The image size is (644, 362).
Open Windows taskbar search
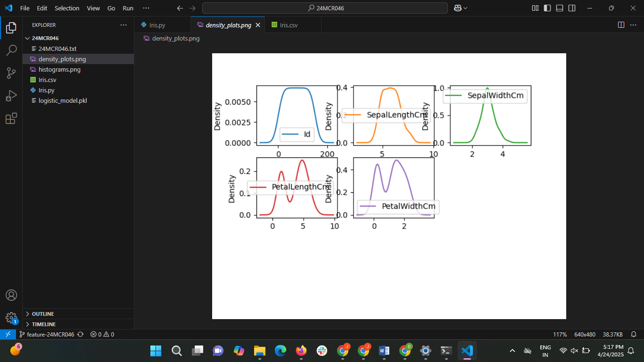176,351
